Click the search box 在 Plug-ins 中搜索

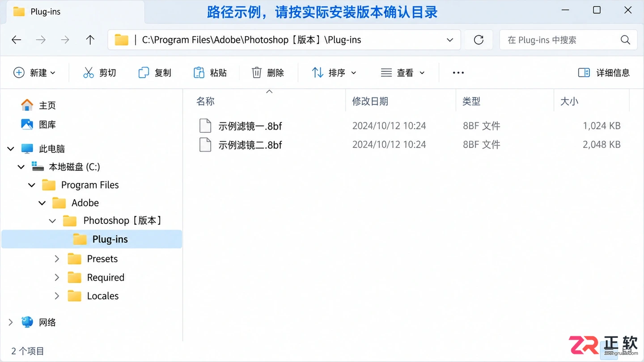pos(568,40)
